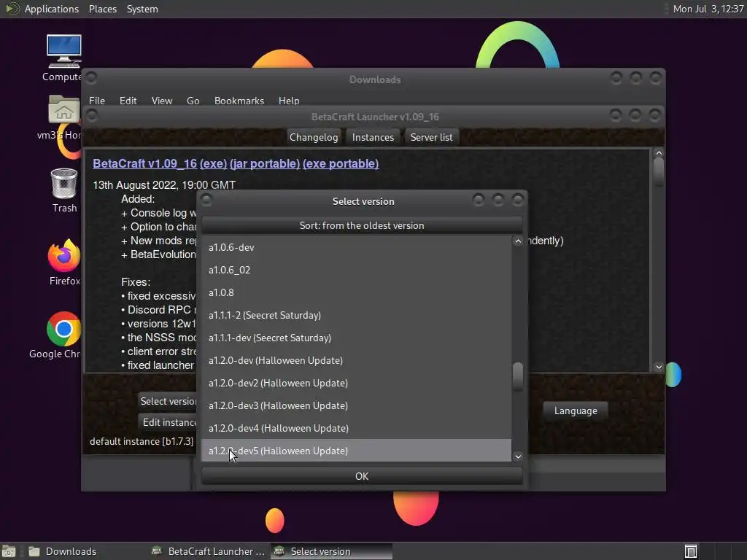The height and width of the screenshot is (560, 747).
Task: Click version list scroll-down arrow
Action: [518, 456]
